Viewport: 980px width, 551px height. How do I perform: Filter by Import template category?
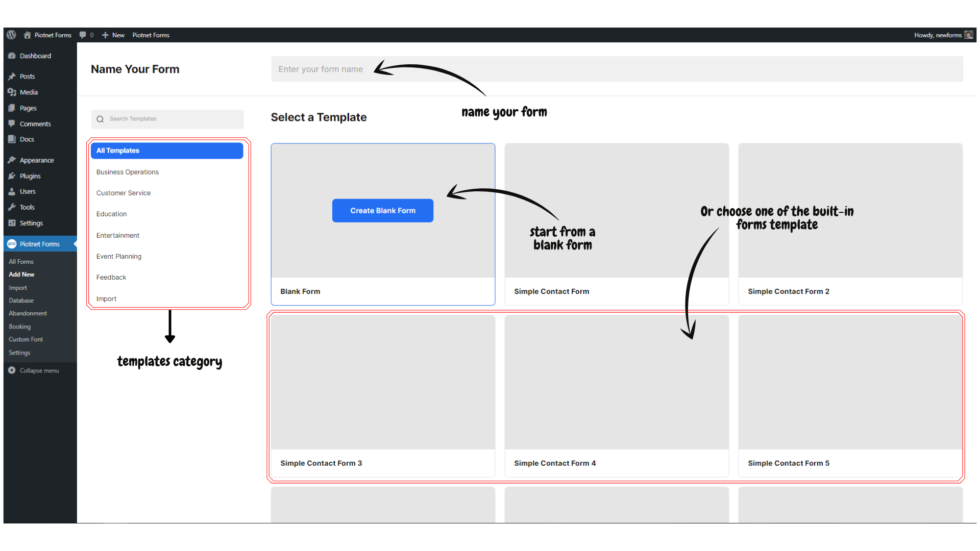[106, 298]
